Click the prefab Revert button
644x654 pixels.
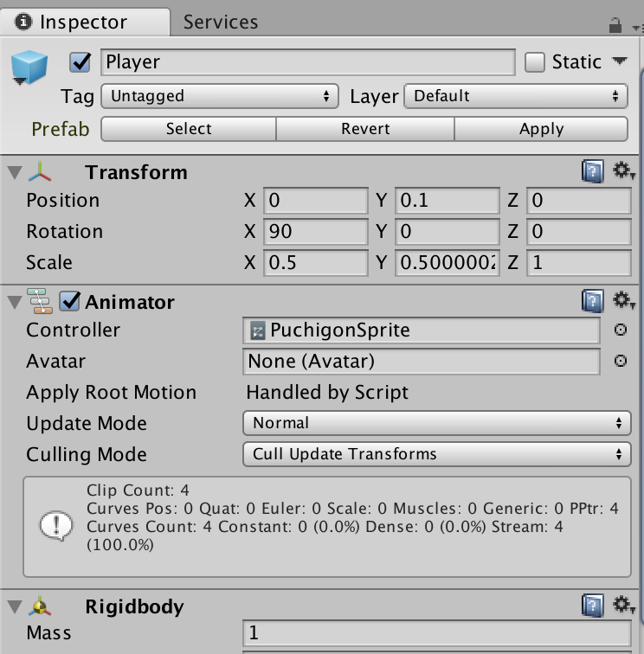click(x=365, y=129)
